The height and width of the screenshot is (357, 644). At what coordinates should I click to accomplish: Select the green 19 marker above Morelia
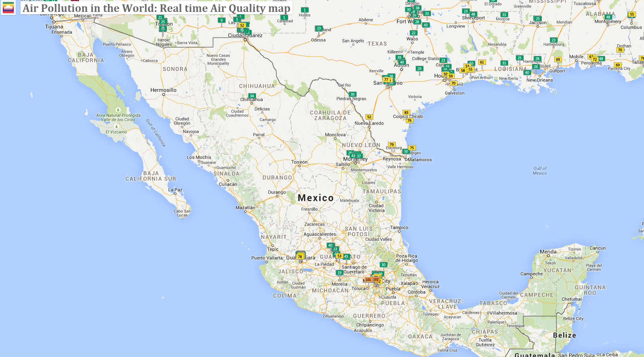click(x=339, y=273)
